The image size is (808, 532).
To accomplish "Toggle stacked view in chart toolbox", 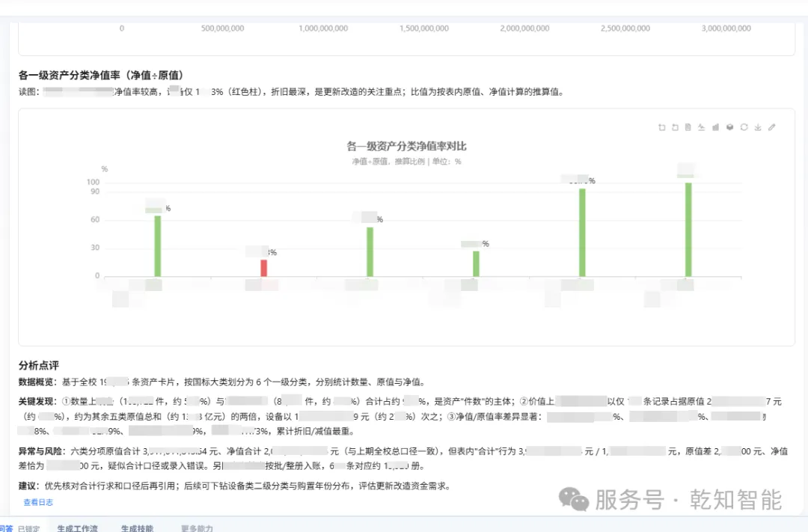I will coord(729,127).
